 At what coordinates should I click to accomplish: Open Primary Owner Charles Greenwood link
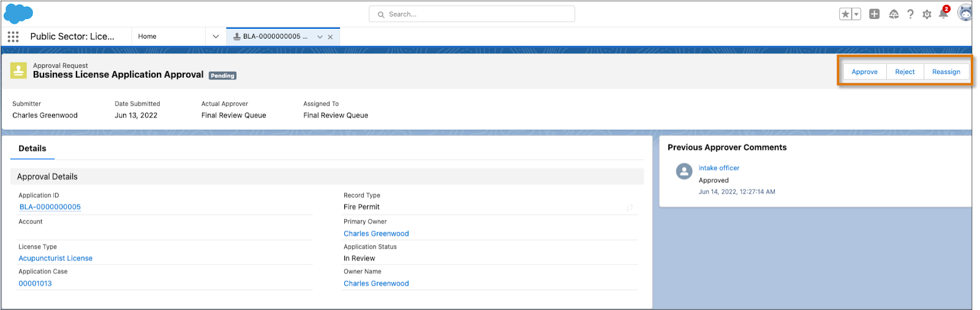(376, 233)
